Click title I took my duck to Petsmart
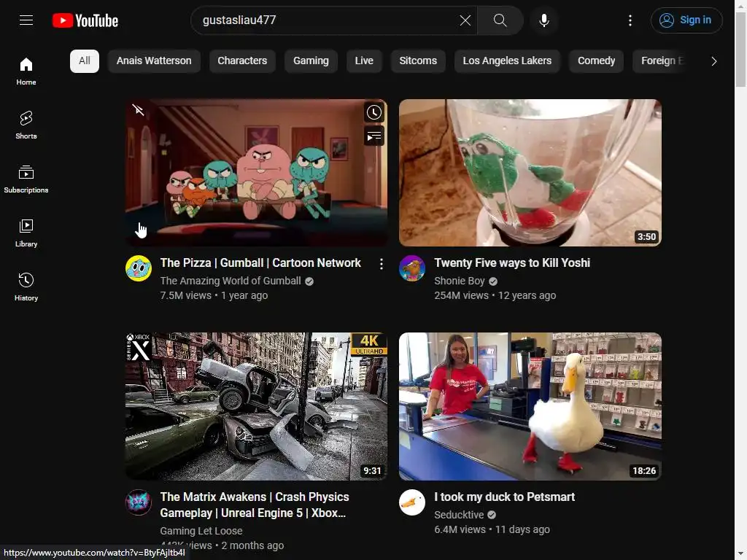This screenshot has height=560, width=747. (x=505, y=497)
